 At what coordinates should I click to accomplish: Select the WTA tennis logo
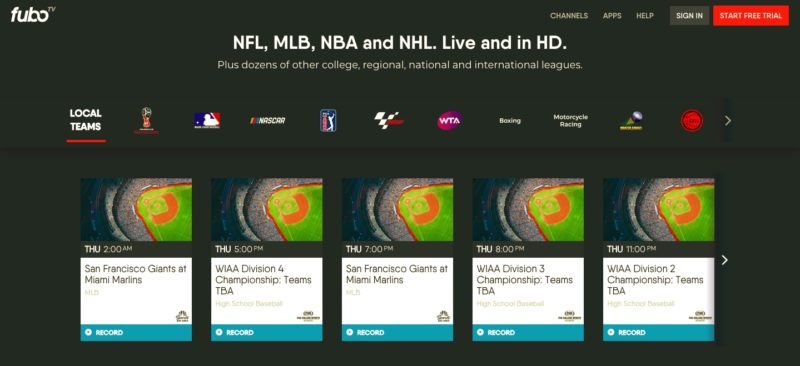449,121
